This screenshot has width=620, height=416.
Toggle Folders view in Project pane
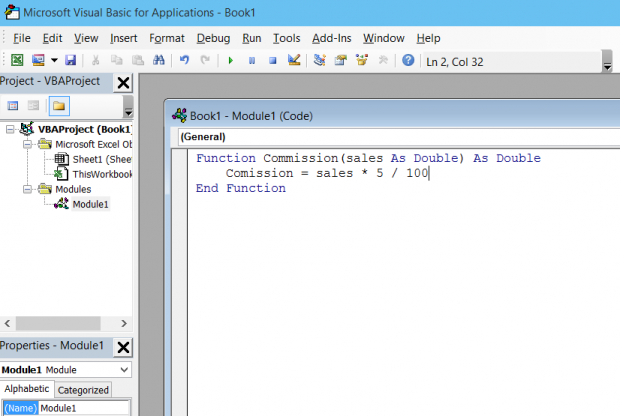[x=59, y=106]
